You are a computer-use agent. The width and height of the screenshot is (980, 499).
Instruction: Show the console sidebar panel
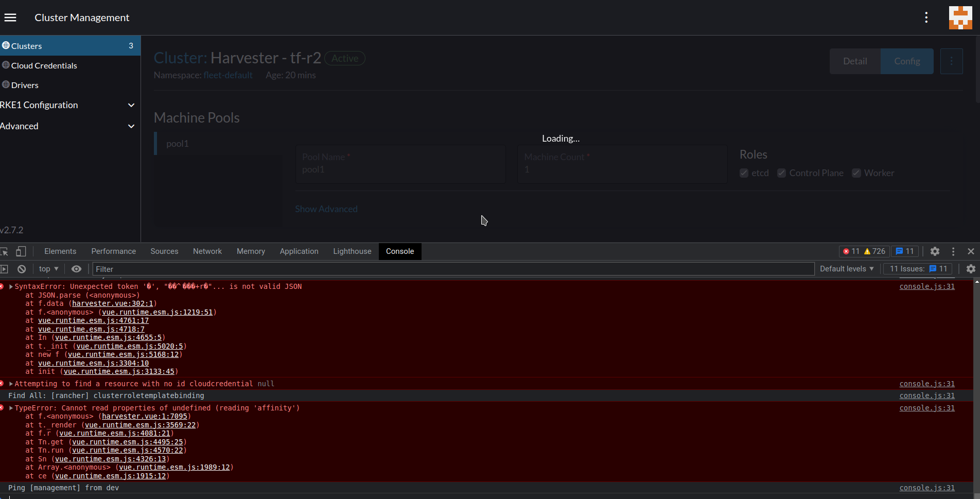pyautogui.click(x=5, y=268)
